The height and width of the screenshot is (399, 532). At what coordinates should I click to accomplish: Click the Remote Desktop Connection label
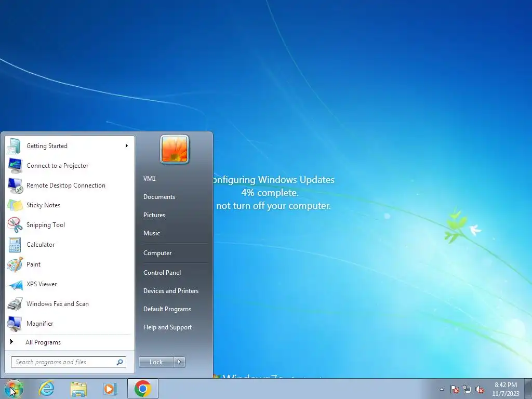point(66,185)
